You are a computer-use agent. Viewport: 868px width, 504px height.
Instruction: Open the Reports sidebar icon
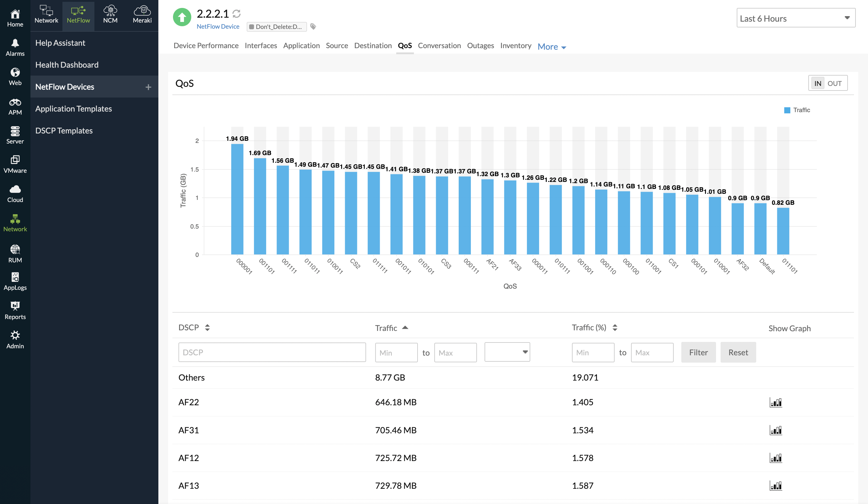15,307
